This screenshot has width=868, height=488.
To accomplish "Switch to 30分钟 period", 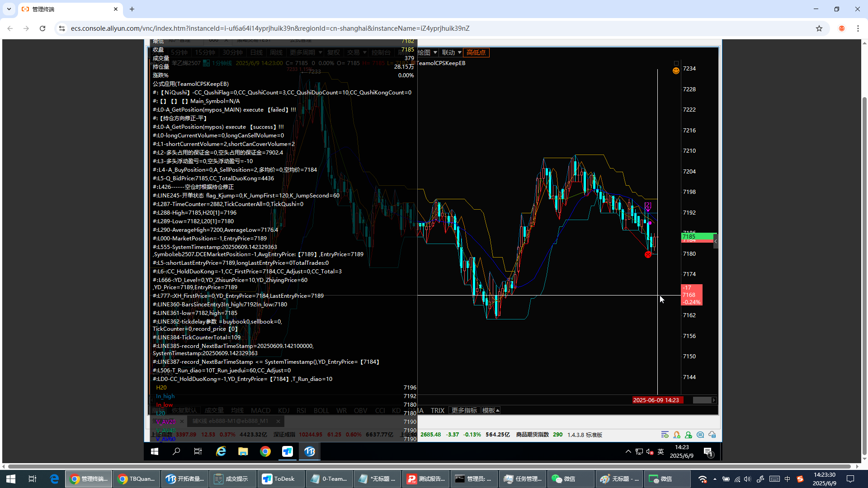I will point(232,52).
